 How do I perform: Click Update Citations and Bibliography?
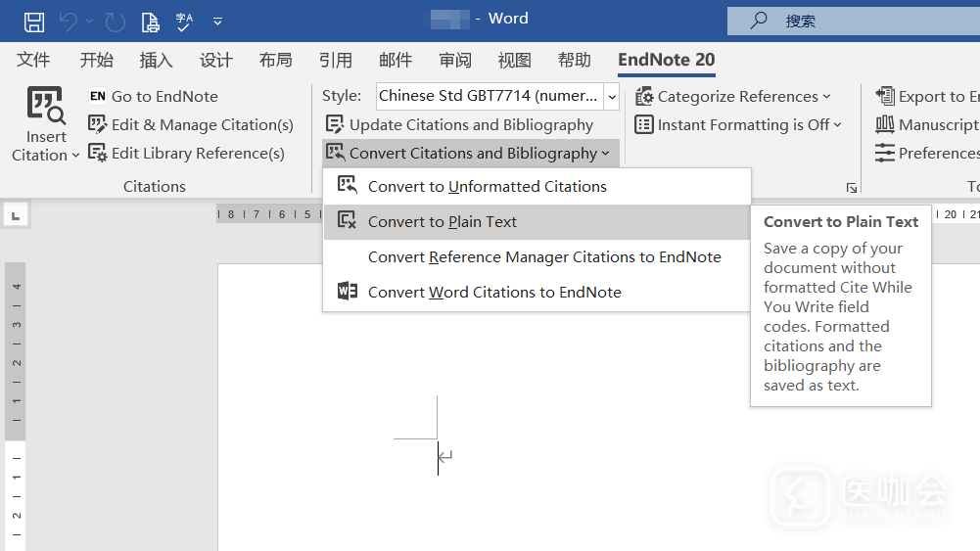point(459,124)
